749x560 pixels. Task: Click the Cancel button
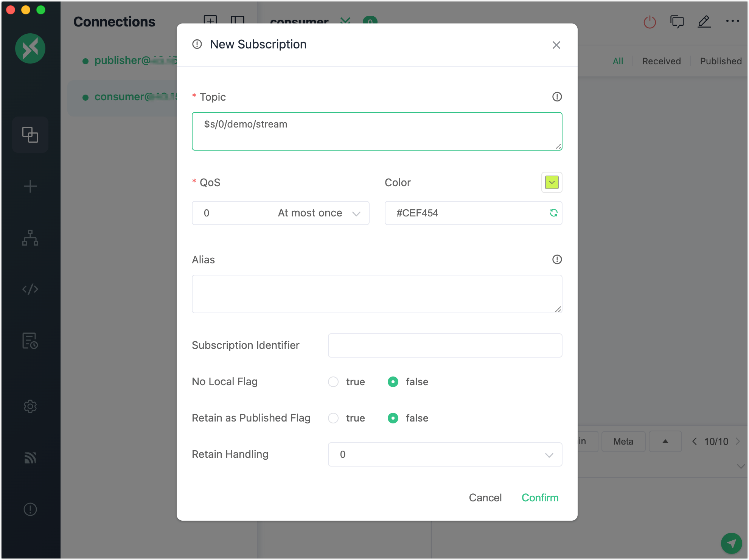[x=485, y=498]
